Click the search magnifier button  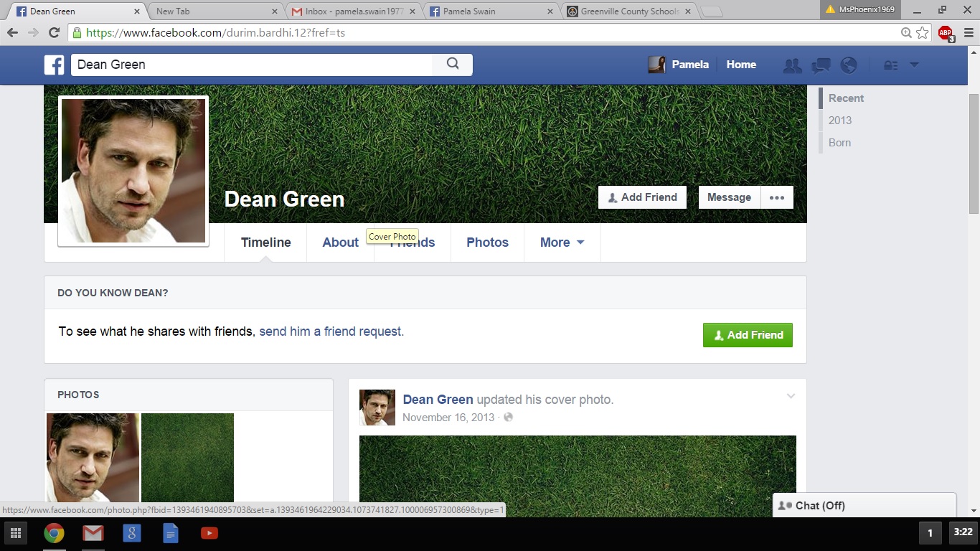[x=453, y=64]
